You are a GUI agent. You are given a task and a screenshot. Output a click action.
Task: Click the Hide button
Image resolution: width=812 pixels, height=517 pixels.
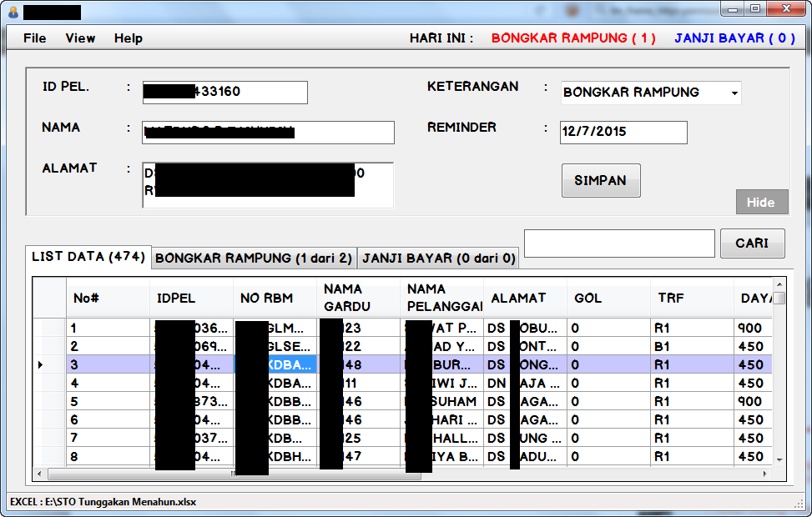(x=762, y=203)
